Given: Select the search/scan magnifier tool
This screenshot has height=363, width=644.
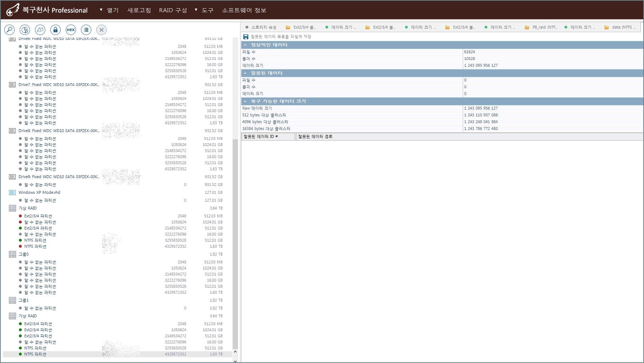Looking at the screenshot, I should (x=10, y=30).
